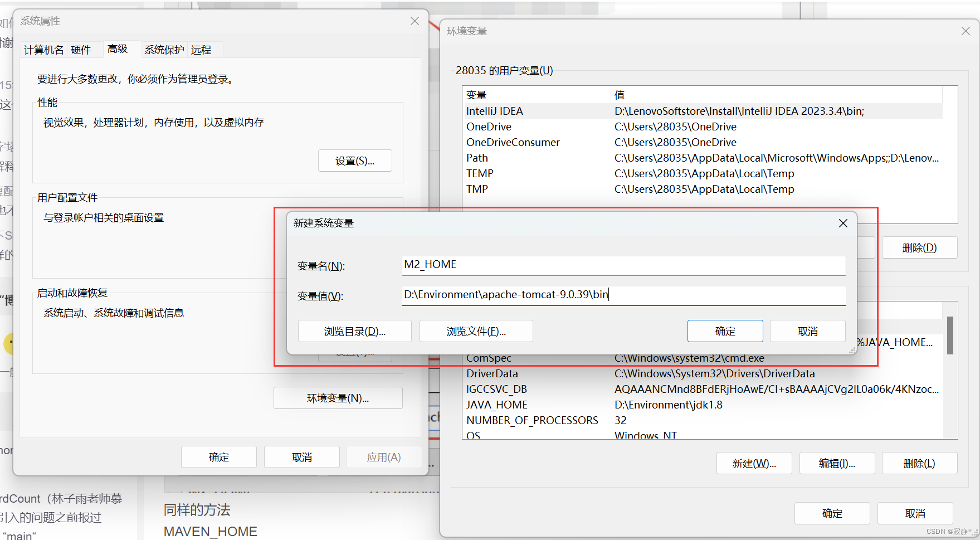Cancel the 新建系统变量 dialog with 取消
This screenshot has height=540, width=980.
(808, 331)
